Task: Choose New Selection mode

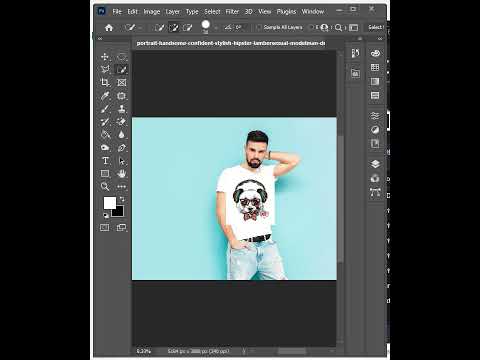Action: tap(159, 28)
